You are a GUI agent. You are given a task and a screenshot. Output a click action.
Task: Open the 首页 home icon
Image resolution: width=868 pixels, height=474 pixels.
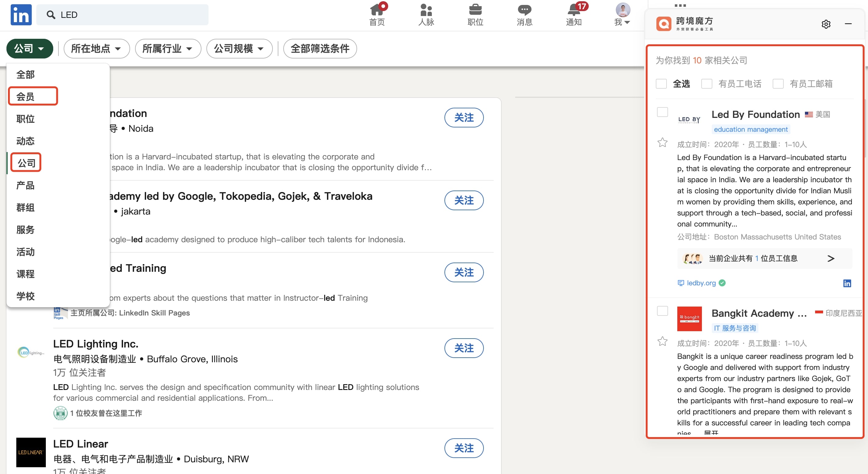point(377,14)
